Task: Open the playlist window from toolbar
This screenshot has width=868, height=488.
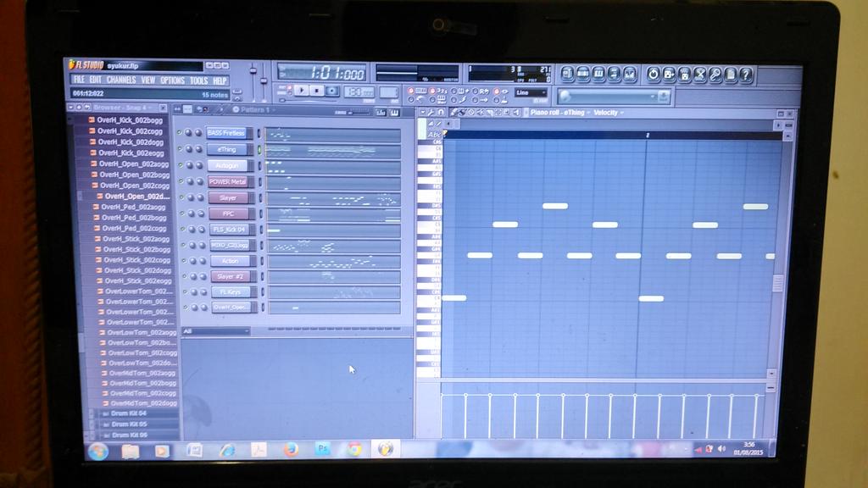Action: [x=567, y=75]
